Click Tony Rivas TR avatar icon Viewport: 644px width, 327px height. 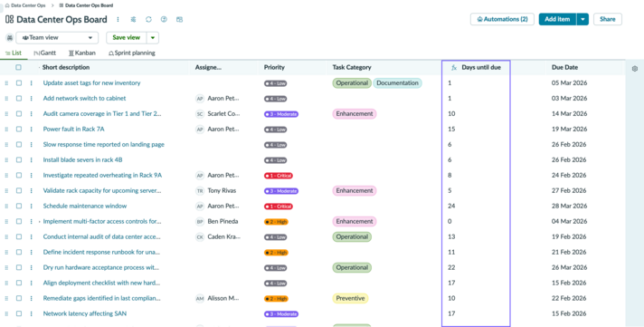tap(200, 191)
